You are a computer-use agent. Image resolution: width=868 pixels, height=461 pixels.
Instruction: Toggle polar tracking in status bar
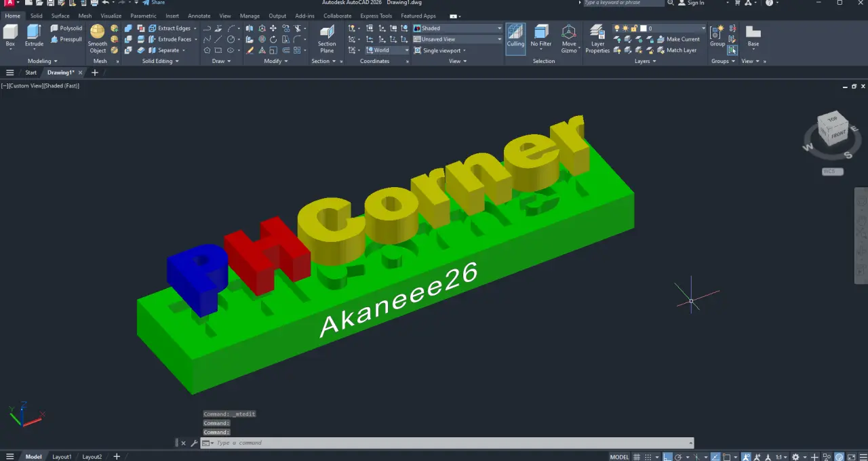pyautogui.click(x=678, y=457)
